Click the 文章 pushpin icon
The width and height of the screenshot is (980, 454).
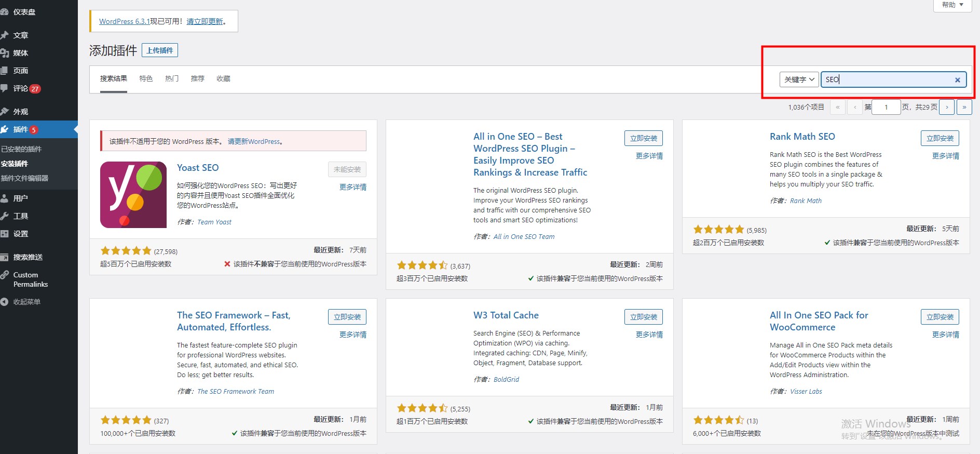click(4, 35)
